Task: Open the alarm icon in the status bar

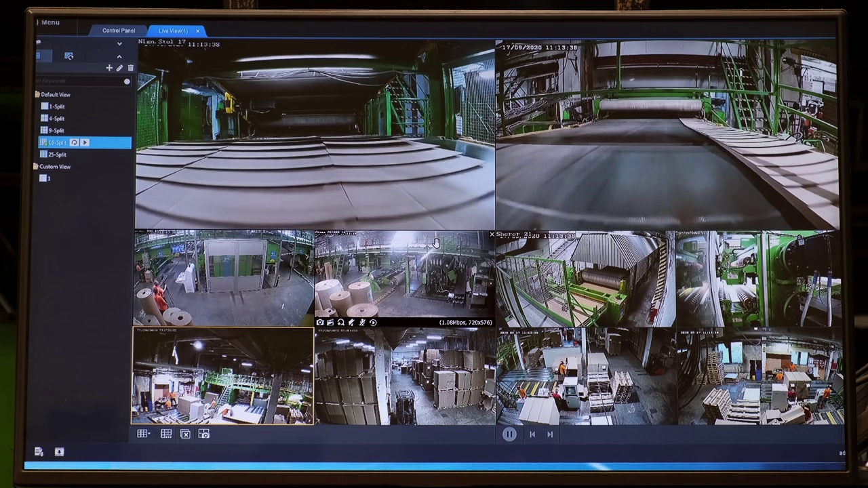Action: tap(60, 451)
